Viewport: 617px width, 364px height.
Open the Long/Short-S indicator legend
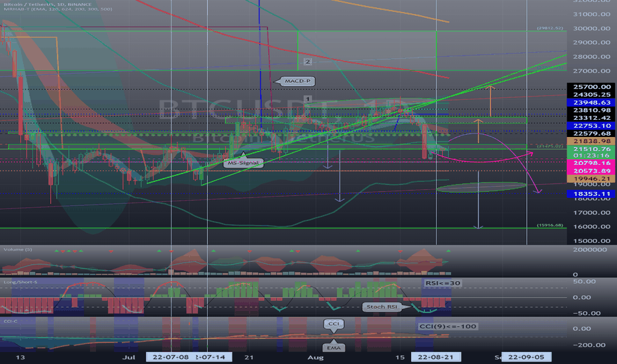click(x=21, y=282)
